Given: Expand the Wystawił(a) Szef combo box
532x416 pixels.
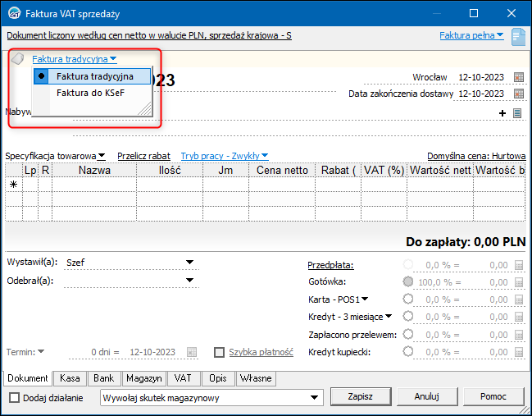Looking at the screenshot, I should click(189, 263).
